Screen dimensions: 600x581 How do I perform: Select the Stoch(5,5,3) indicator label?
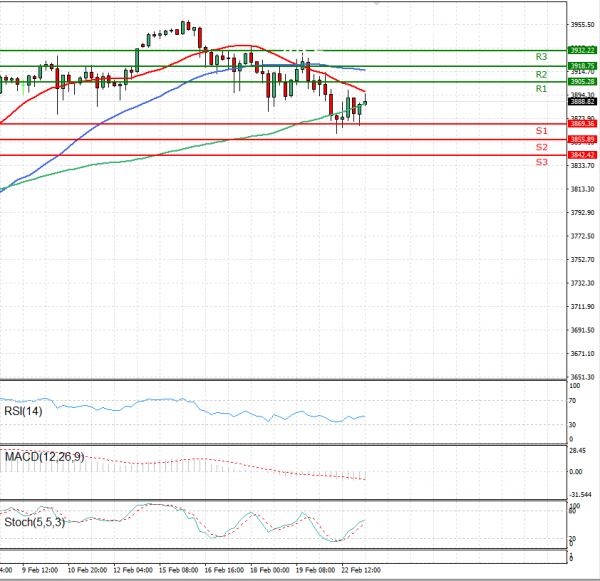tap(34, 522)
